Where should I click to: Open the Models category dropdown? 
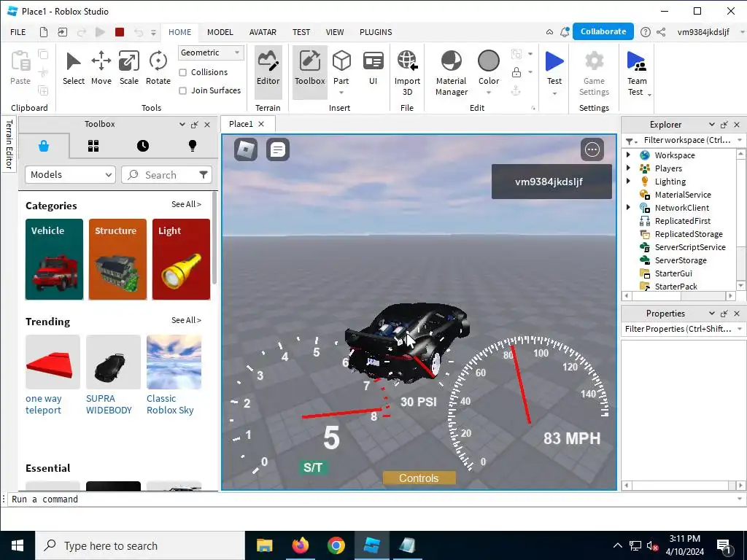(x=70, y=175)
